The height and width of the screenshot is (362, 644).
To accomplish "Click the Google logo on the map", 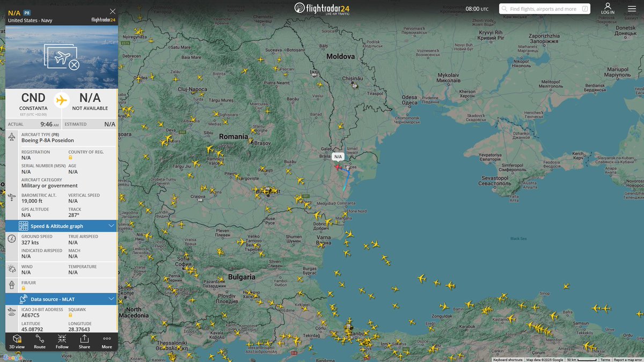I will [12, 357].
